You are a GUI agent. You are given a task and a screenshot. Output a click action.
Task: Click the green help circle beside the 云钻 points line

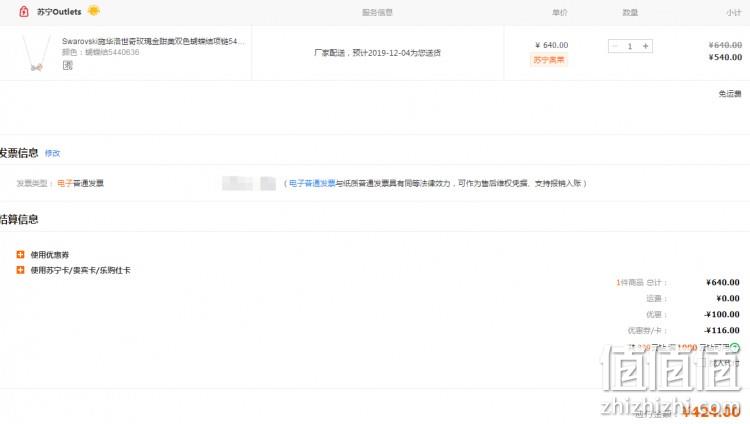735,347
